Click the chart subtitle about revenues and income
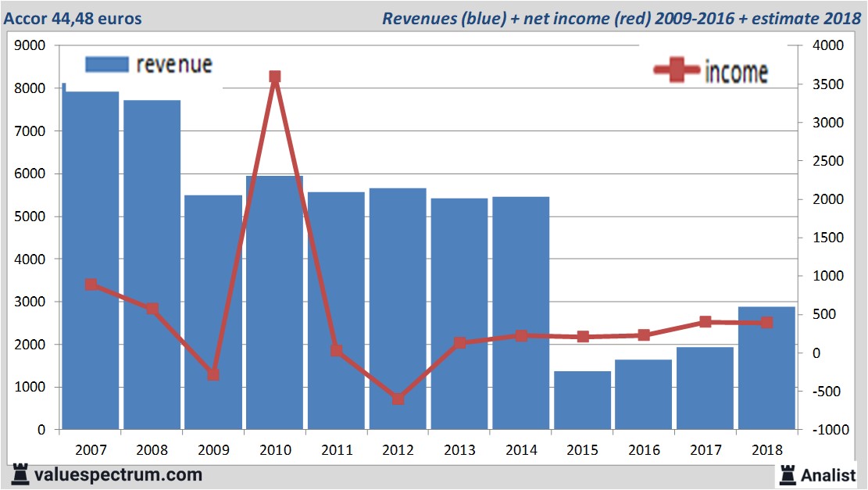Screen dimensions: 868x490 point(620,18)
